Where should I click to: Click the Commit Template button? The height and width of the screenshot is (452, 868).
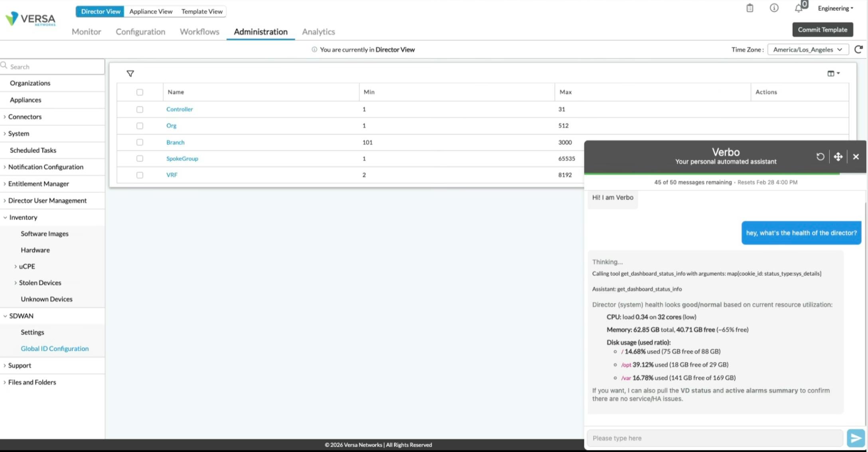pyautogui.click(x=823, y=29)
